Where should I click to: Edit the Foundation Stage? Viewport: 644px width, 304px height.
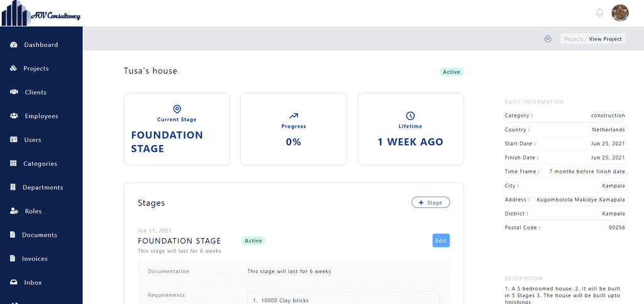point(441,241)
